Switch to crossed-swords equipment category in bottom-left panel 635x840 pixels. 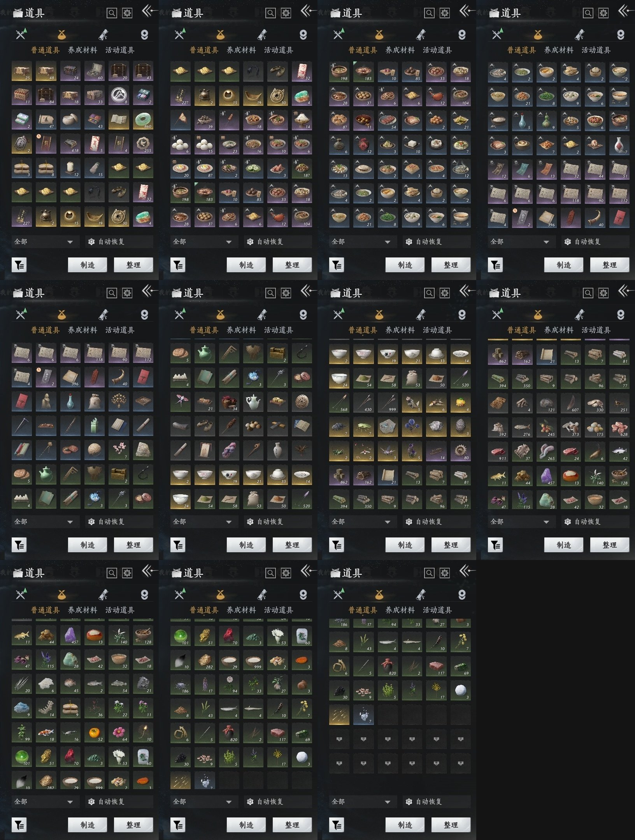pyautogui.click(x=21, y=594)
